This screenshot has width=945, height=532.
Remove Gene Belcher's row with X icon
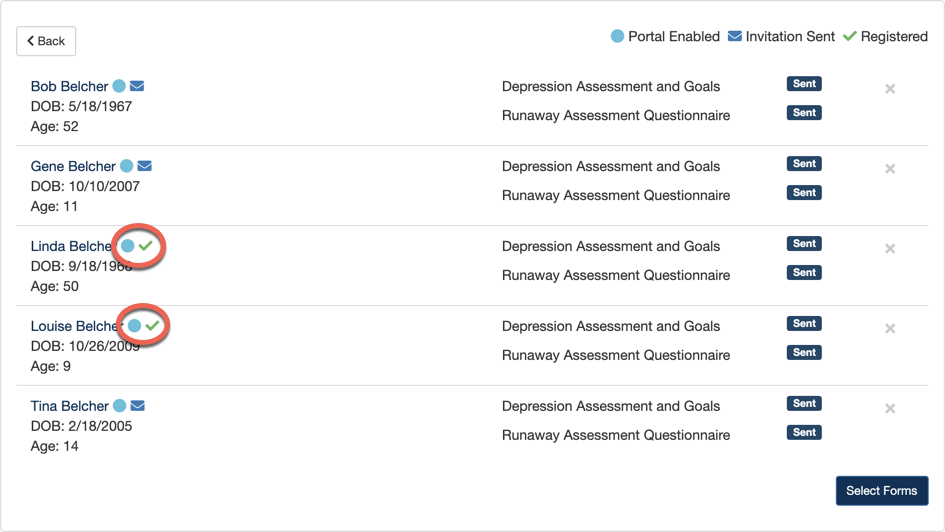[x=890, y=169]
